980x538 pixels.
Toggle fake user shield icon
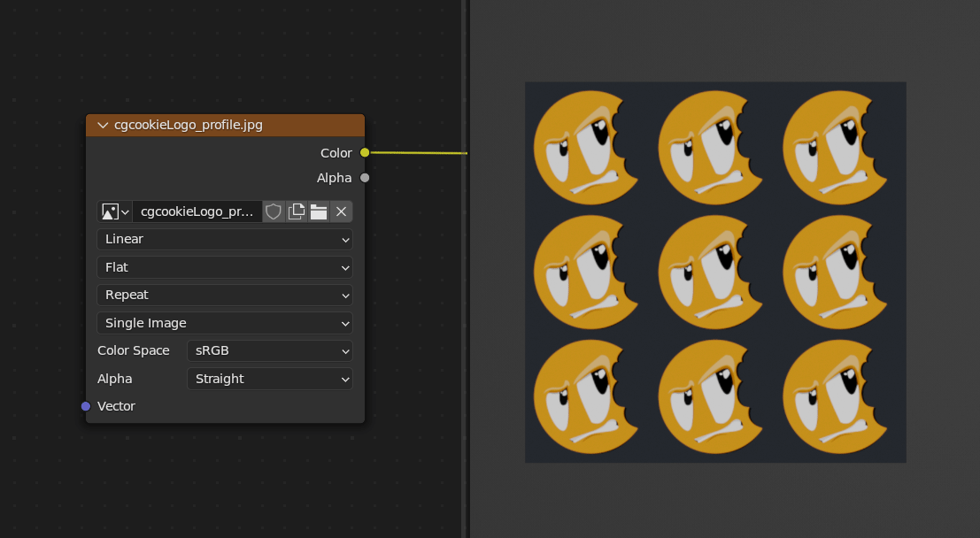274,211
